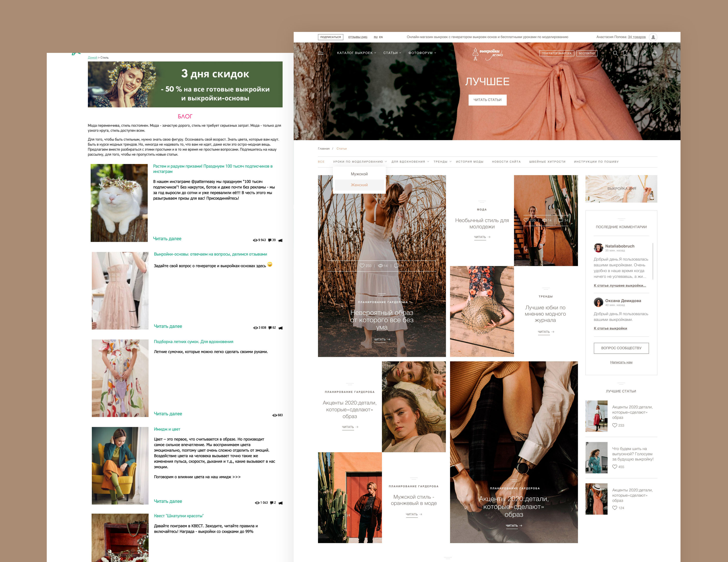Click heart icon on 'Невероятный образ' card
The height and width of the screenshot is (562, 728).
pos(362,266)
